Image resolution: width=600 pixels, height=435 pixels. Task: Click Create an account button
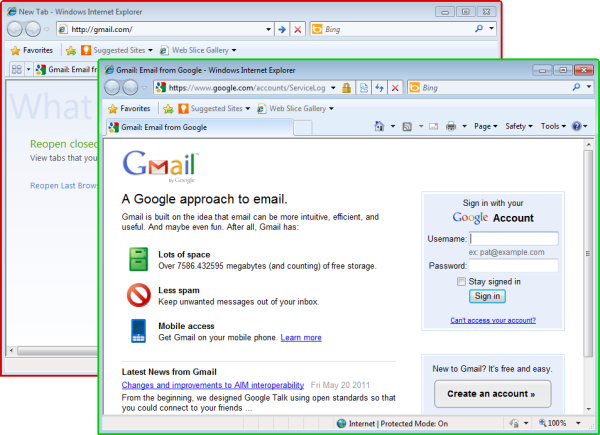click(493, 394)
